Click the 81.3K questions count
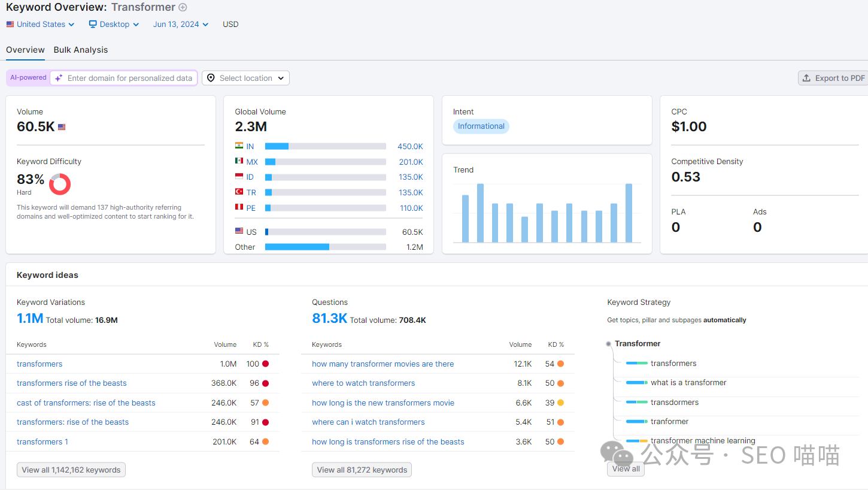Image resolution: width=868 pixels, height=490 pixels. coord(329,319)
